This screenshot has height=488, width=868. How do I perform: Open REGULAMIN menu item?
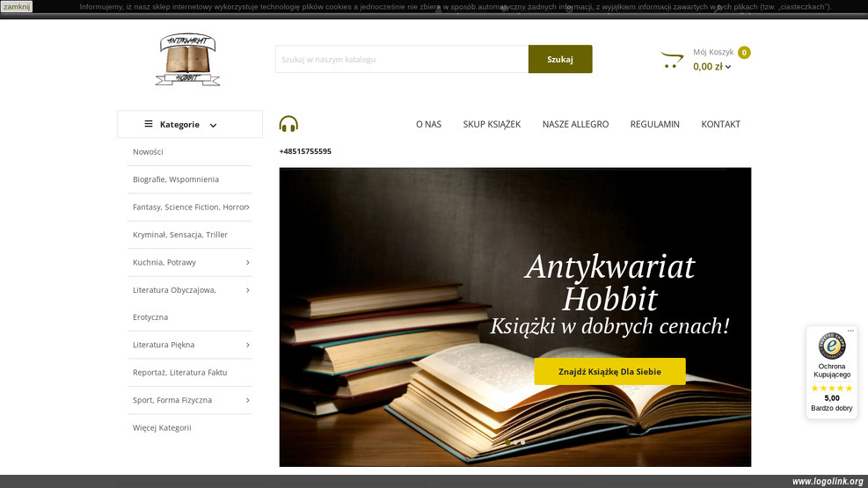(654, 124)
